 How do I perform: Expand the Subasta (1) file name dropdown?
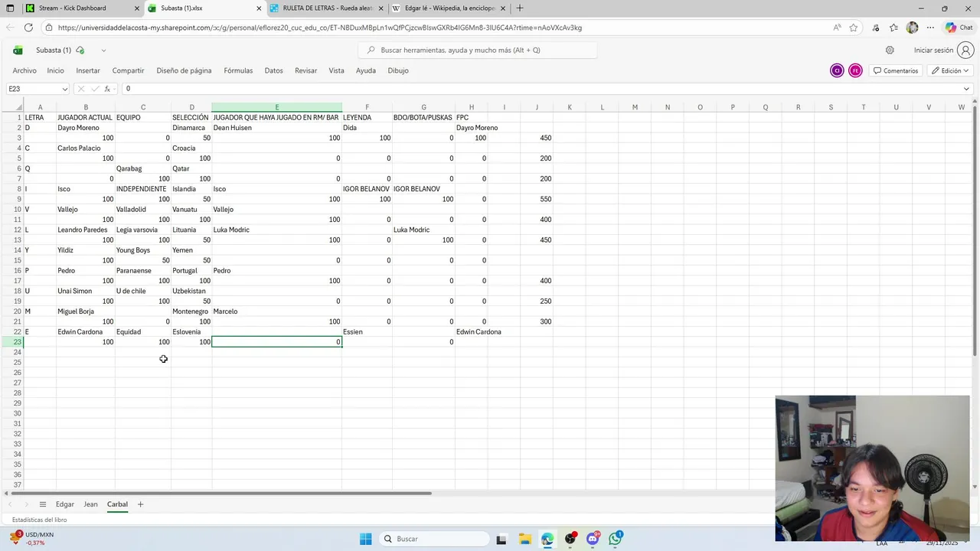click(x=103, y=51)
